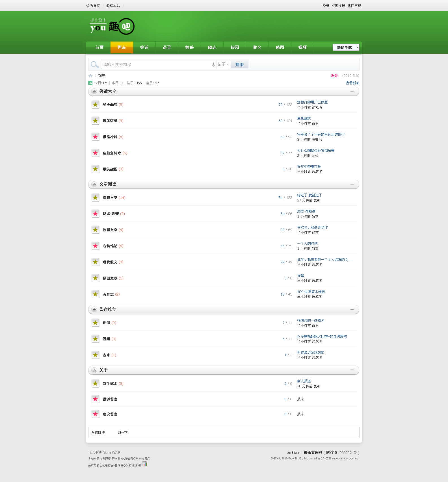This screenshot has width=448, height=482.
Task: Click the red star icon beside 建议留言
Action: tap(95, 414)
